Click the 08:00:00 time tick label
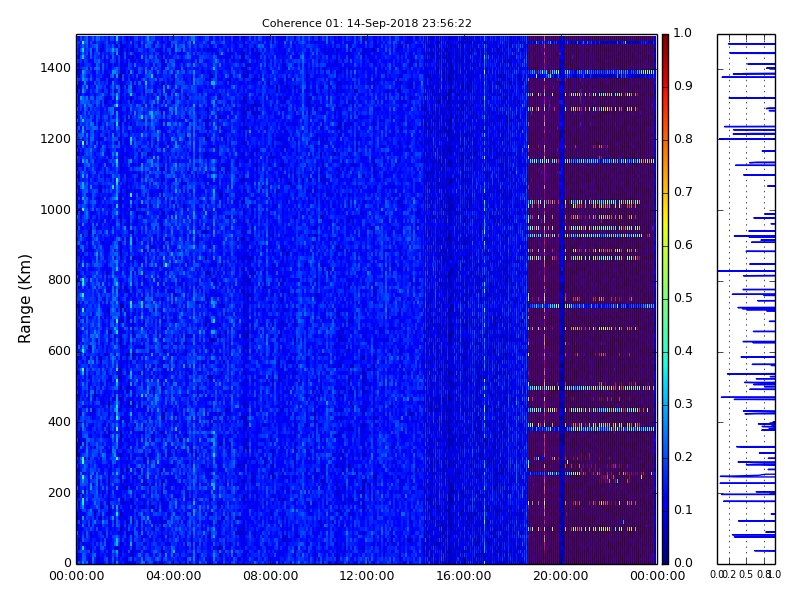 point(270,576)
